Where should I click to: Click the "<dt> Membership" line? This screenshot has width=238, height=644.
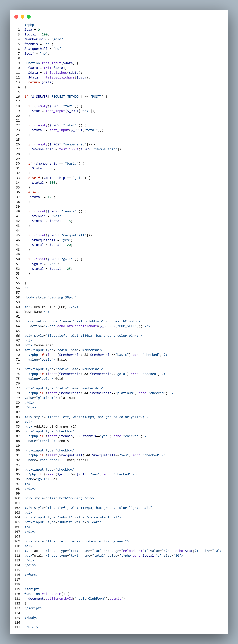coord(39,345)
